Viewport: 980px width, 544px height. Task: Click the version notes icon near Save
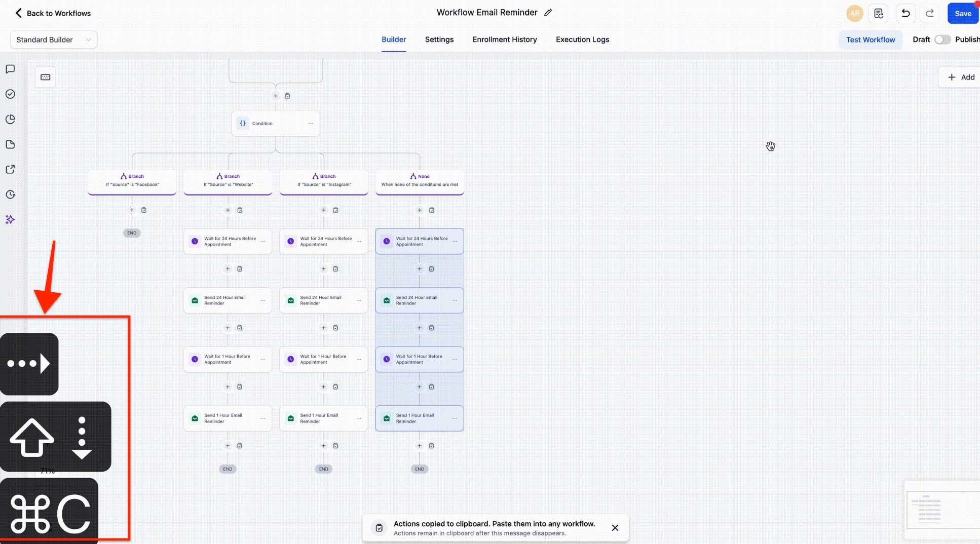tap(879, 14)
